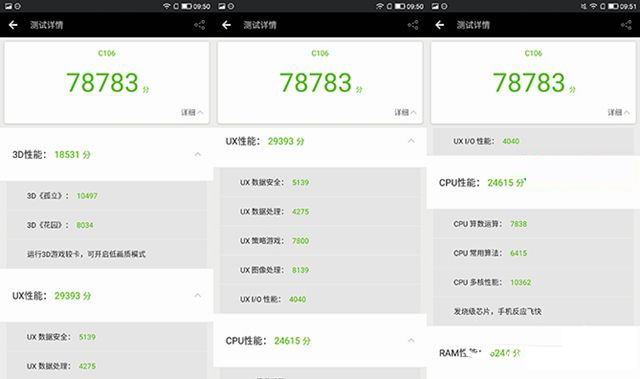Select the UX 图像处理 8139 row

pos(320,270)
